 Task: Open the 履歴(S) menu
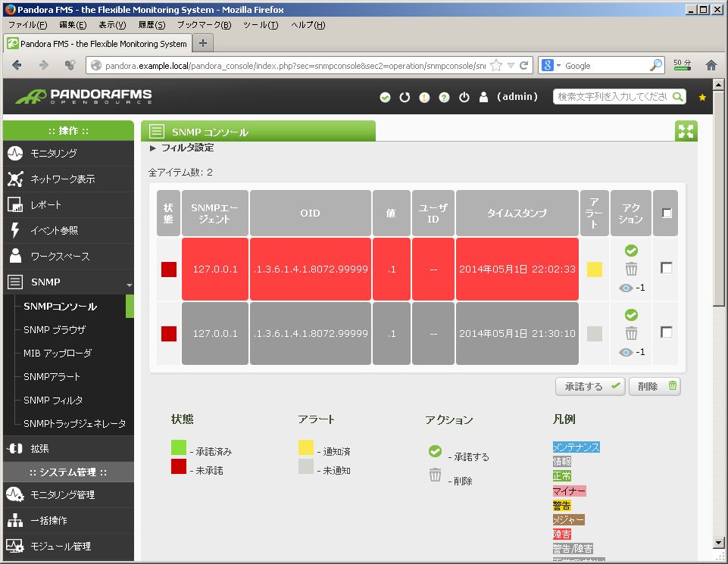tap(152, 25)
